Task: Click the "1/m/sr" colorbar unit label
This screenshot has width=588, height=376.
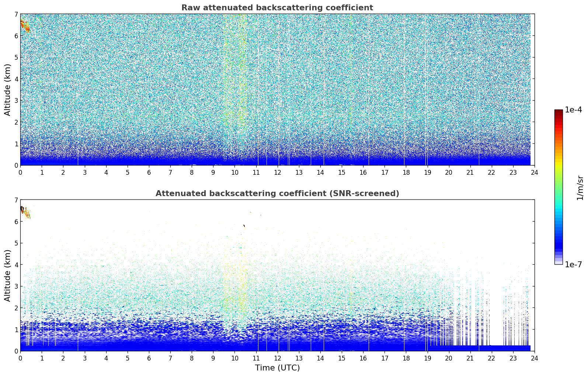Action: click(580, 188)
